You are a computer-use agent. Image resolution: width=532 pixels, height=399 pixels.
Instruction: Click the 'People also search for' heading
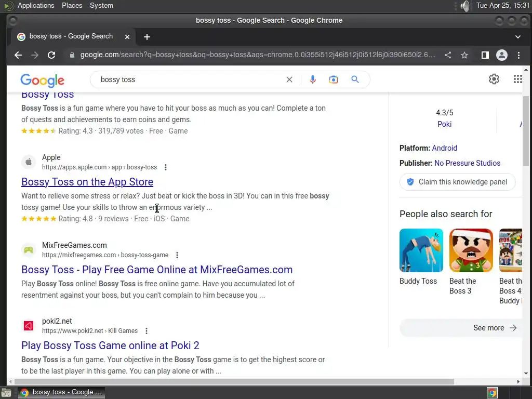pos(446,214)
